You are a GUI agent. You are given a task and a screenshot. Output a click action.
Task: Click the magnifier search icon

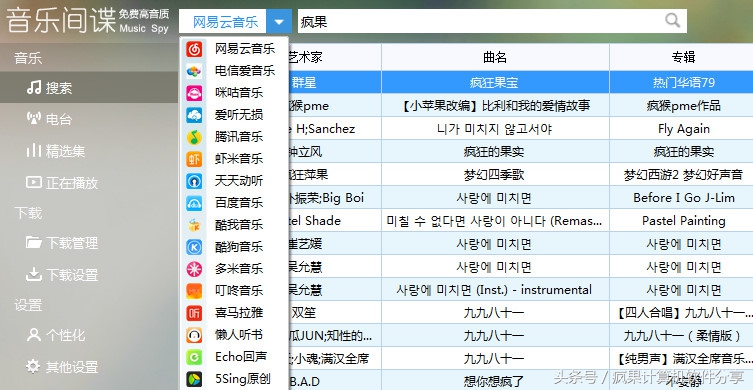pyautogui.click(x=673, y=21)
